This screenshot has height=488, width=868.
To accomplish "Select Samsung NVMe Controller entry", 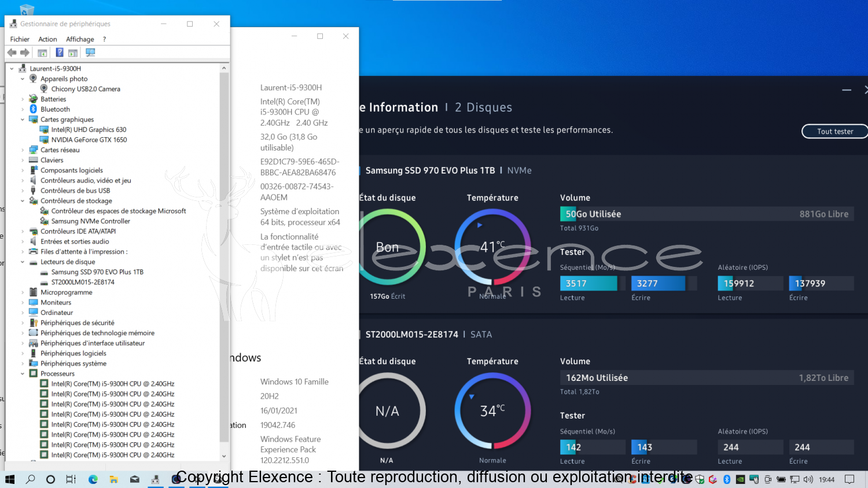I will pyautogui.click(x=91, y=221).
